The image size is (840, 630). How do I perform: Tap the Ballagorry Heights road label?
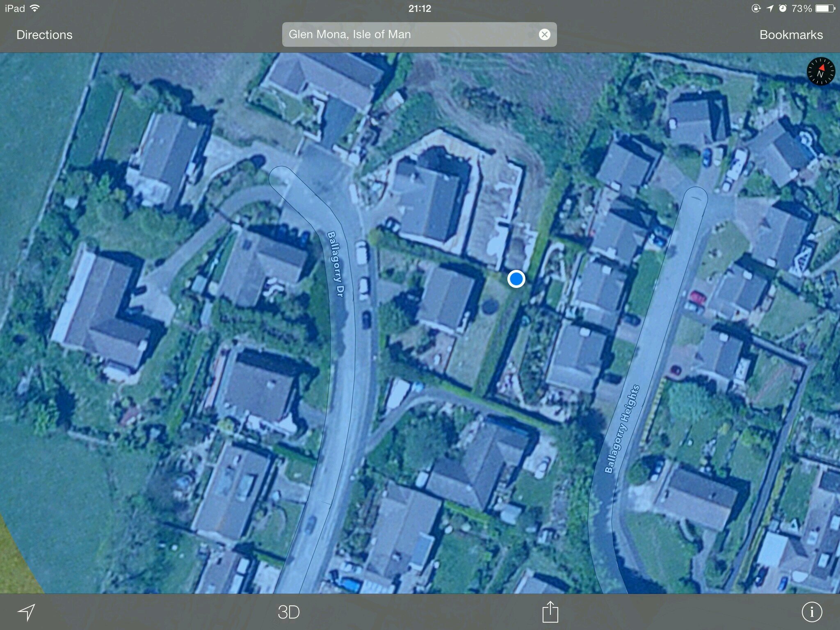click(623, 429)
